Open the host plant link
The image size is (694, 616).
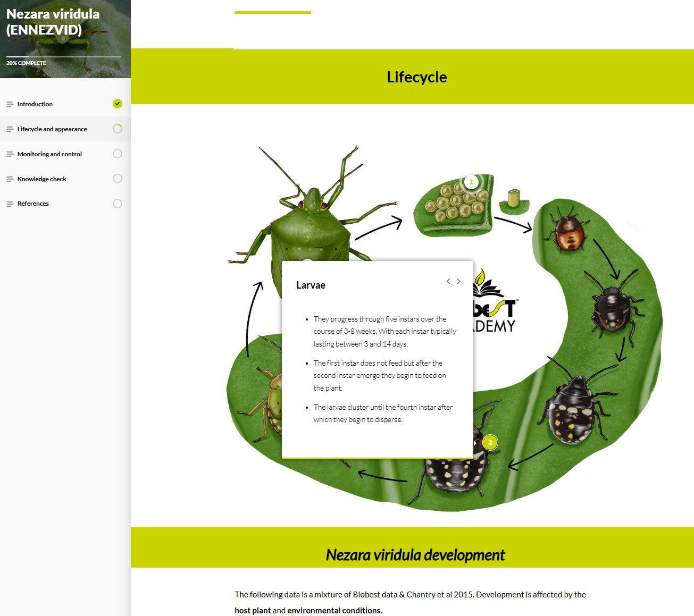253,610
